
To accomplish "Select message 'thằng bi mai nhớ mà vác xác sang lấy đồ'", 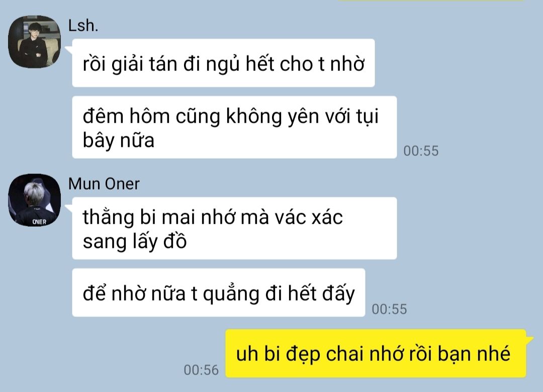I will coord(234,228).
